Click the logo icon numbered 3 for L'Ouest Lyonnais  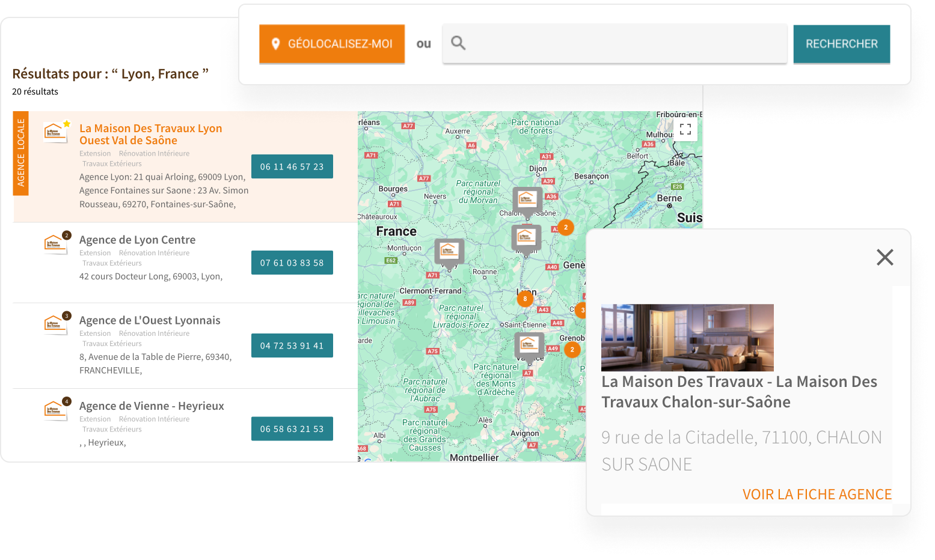click(57, 323)
